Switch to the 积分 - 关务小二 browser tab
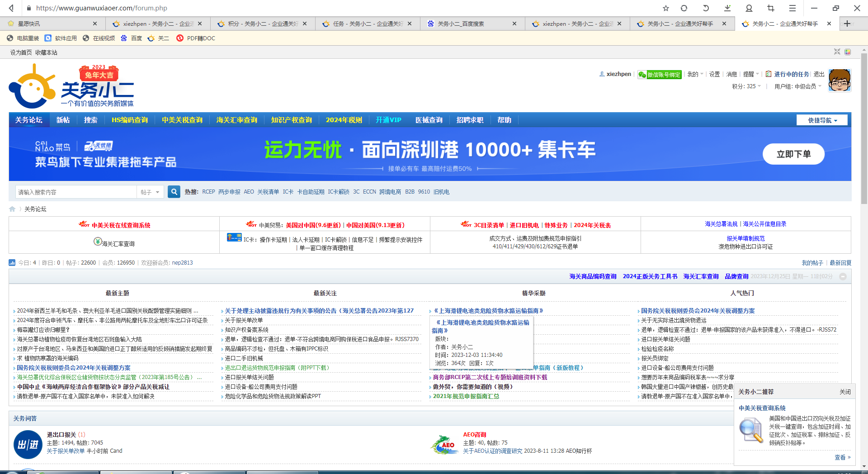Screen dimensions: 868x474 pyautogui.click(x=262, y=24)
